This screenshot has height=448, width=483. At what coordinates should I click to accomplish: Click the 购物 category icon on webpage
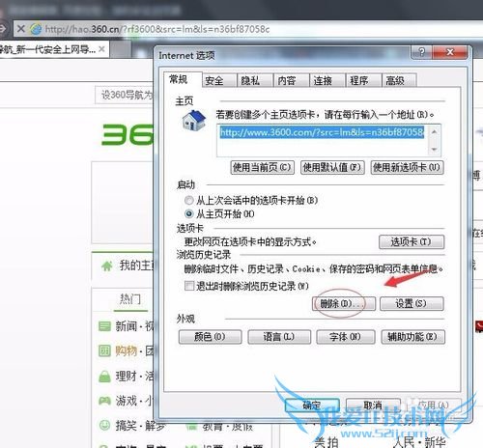click(104, 350)
